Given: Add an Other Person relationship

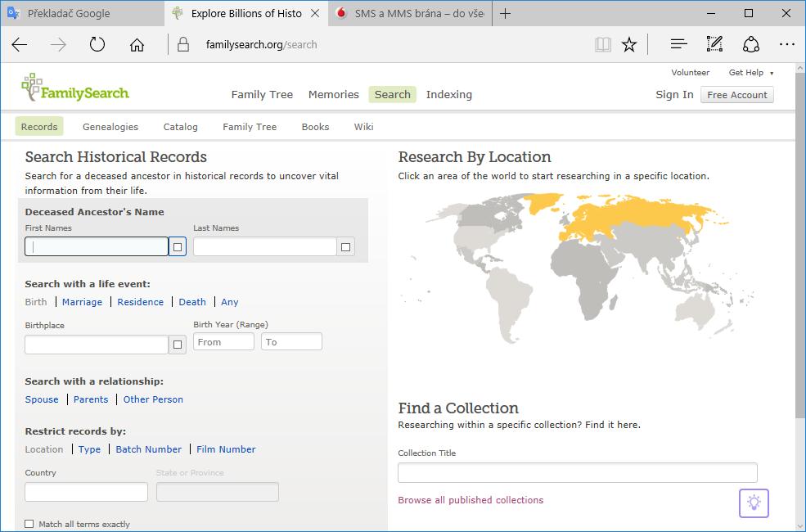Looking at the screenshot, I should point(153,399).
